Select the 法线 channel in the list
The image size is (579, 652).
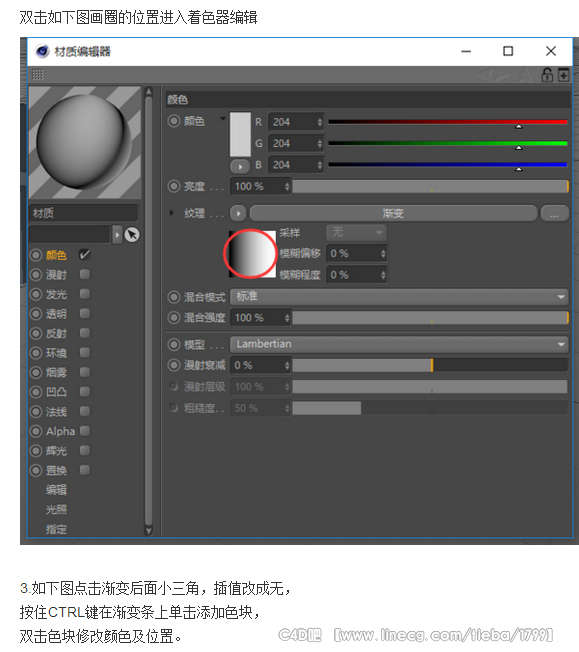coord(56,412)
